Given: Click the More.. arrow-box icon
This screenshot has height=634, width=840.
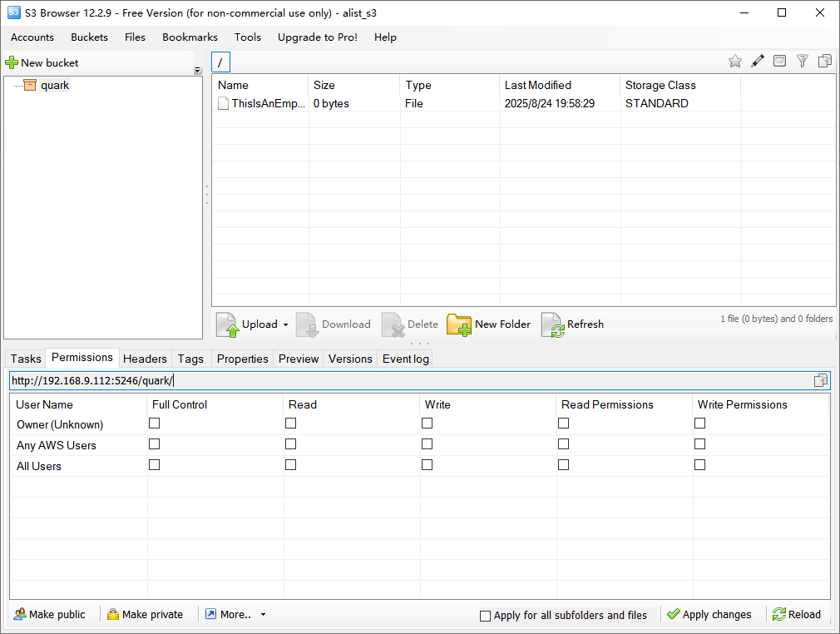Looking at the screenshot, I should (211, 614).
